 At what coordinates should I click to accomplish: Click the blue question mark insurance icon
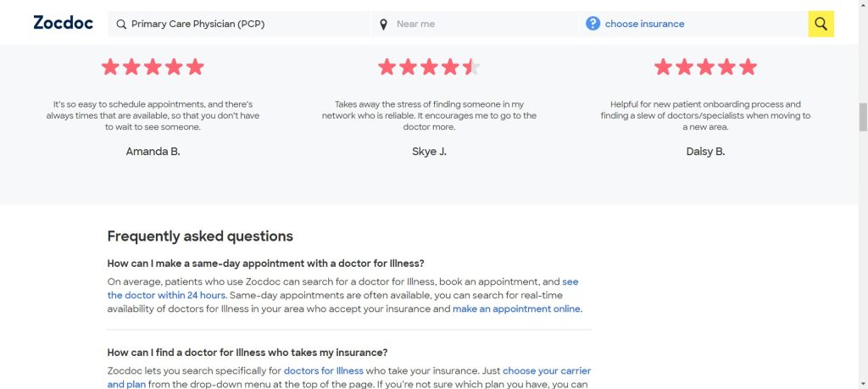[593, 24]
